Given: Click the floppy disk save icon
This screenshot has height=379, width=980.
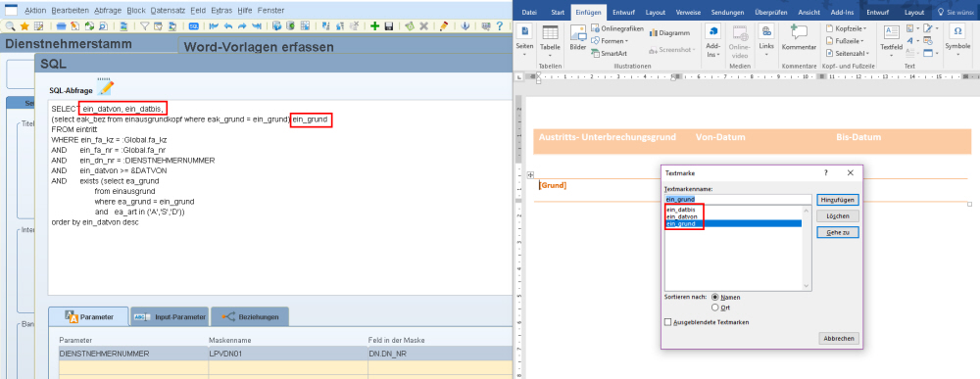Looking at the screenshot, I should click(389, 26).
